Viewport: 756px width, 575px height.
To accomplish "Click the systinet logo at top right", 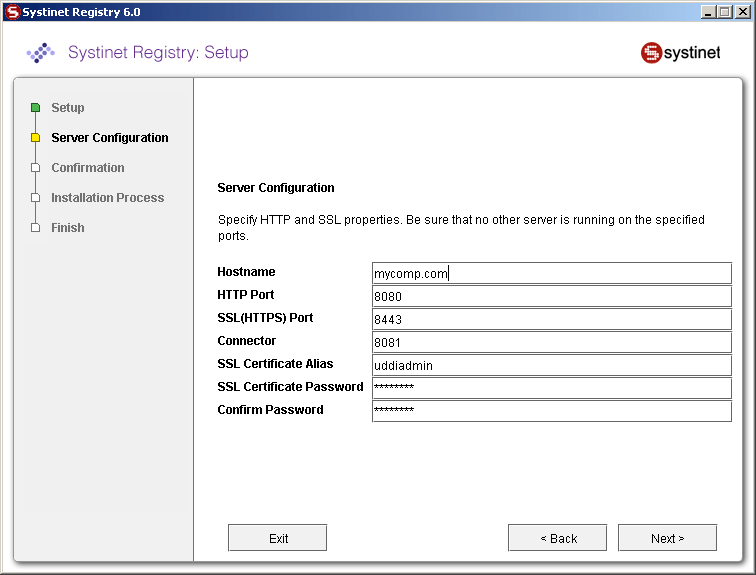I will [x=680, y=53].
